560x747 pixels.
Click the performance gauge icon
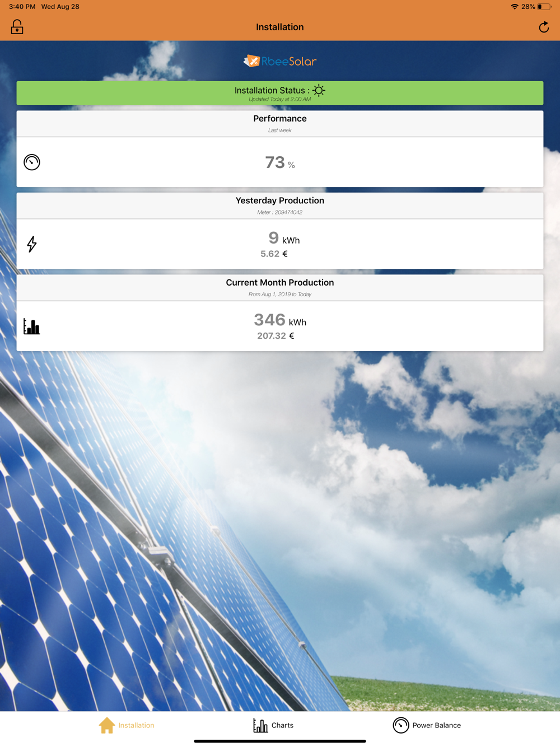click(32, 162)
